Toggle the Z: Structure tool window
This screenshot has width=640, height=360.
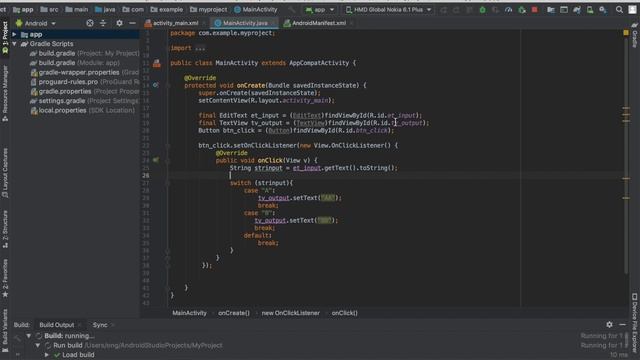5,229
